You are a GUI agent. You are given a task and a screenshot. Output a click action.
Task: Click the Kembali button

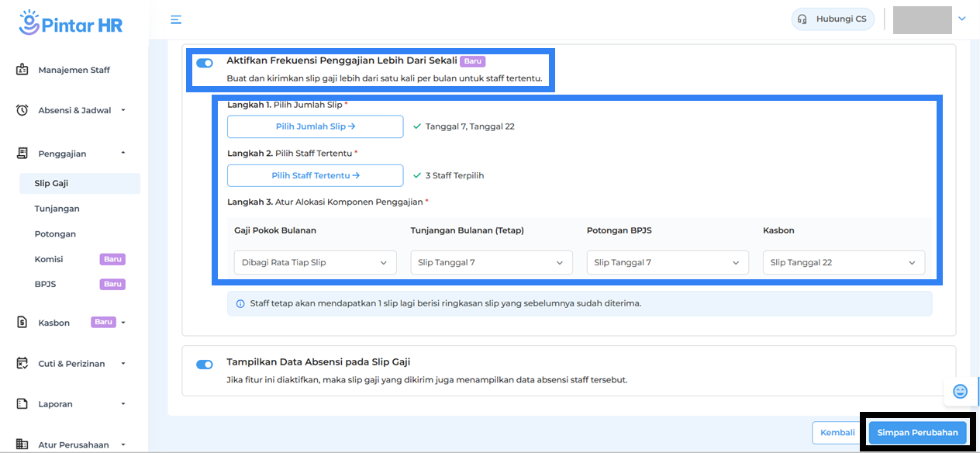point(837,433)
